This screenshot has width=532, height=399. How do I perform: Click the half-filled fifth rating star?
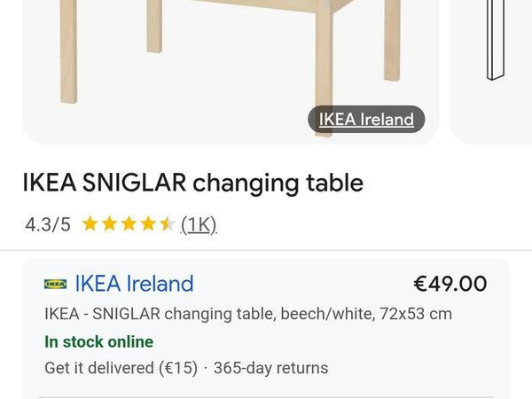click(x=168, y=224)
